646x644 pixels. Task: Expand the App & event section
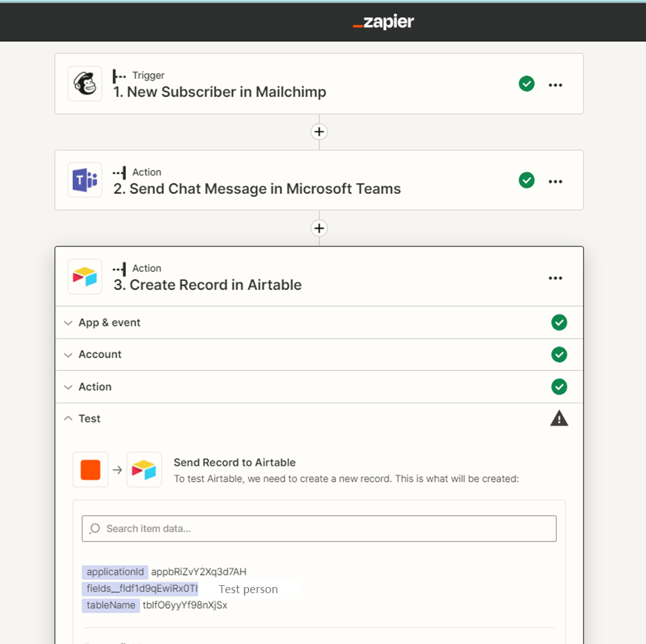(319, 322)
